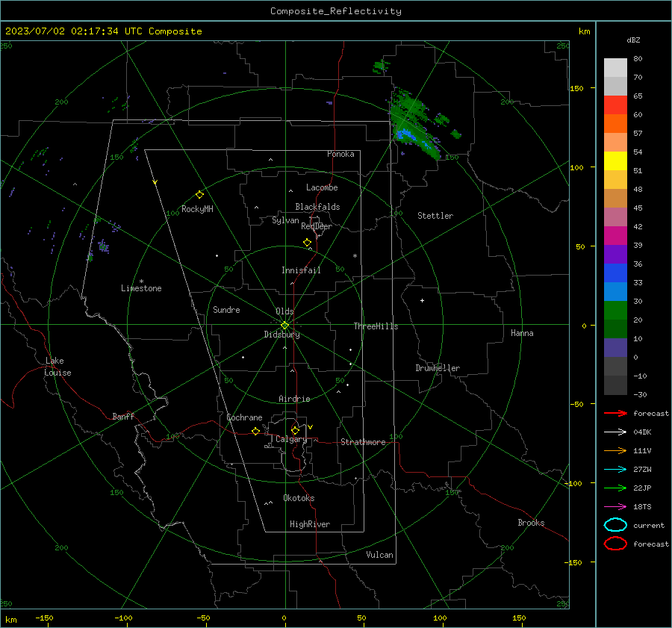Click the Sundre map label

point(226,310)
